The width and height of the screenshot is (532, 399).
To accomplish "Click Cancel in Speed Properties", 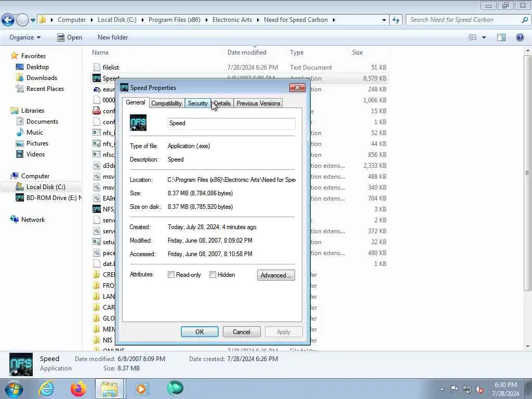I will [241, 332].
